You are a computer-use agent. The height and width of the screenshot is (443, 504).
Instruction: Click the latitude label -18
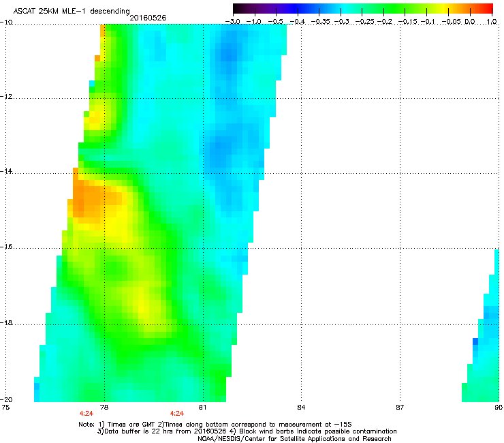[x=5, y=322]
